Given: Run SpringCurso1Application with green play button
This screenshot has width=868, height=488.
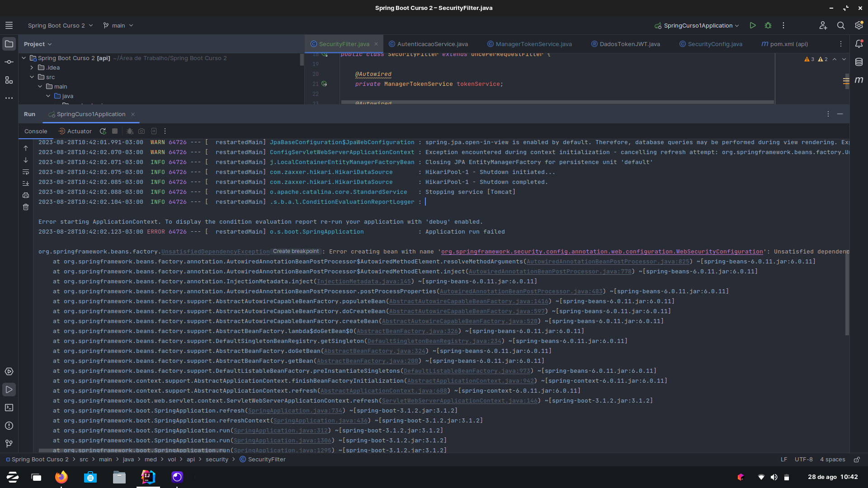Looking at the screenshot, I should point(753,26).
